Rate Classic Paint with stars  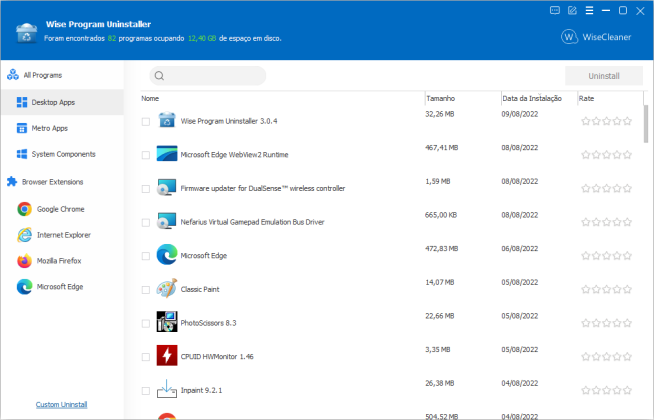(606, 289)
